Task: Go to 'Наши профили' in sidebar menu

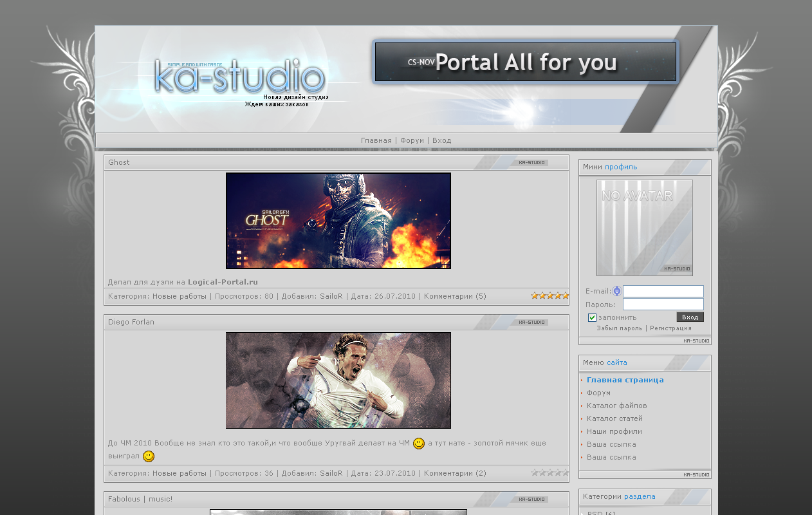Action: (614, 431)
